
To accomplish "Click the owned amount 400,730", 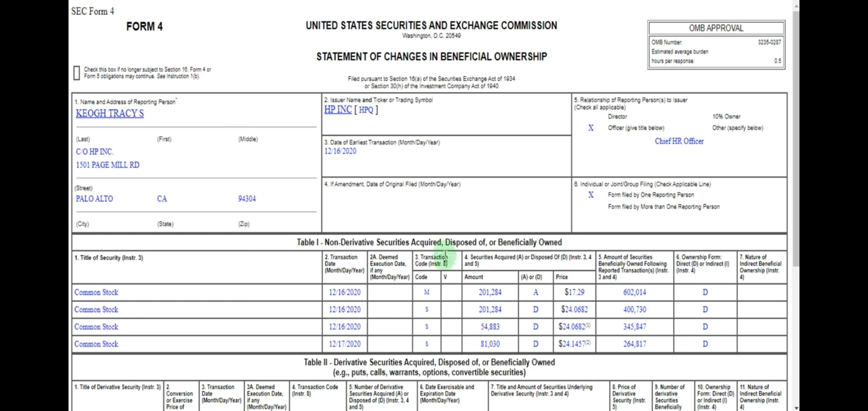I will 635,309.
